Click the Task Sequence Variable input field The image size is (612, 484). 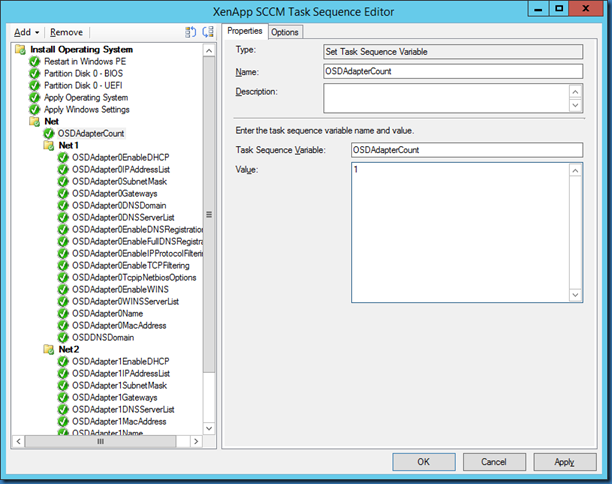pyautogui.click(x=466, y=150)
